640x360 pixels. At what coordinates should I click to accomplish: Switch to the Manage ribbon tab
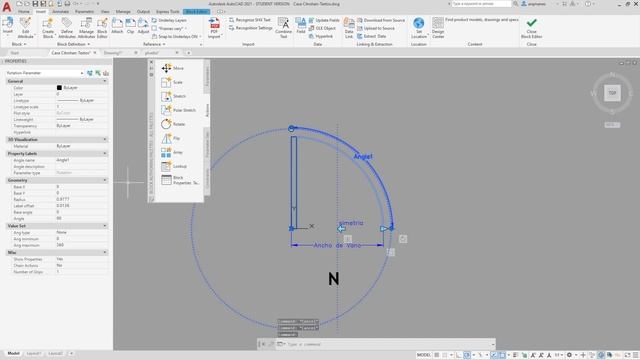point(123,12)
